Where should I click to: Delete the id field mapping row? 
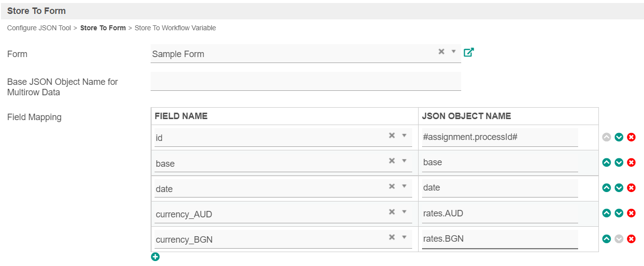[x=631, y=137]
